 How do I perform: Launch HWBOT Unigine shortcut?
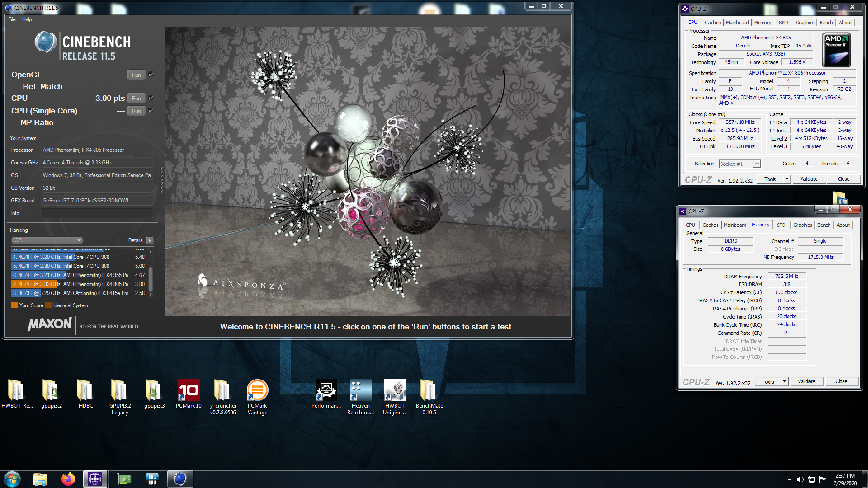point(395,397)
